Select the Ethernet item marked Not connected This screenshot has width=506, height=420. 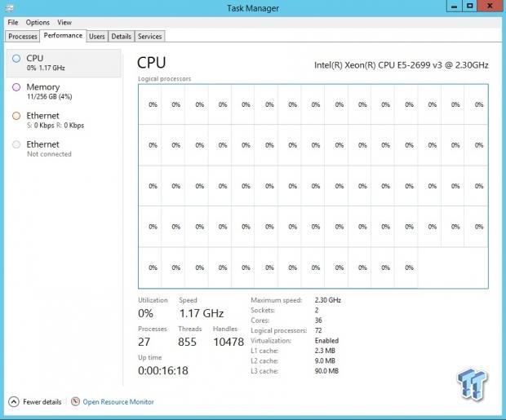coord(64,149)
